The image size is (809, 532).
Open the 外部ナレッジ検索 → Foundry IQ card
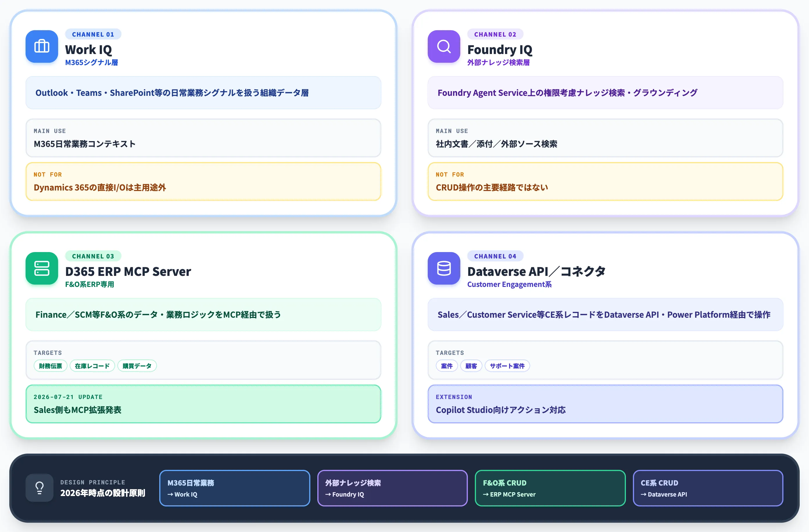(x=392, y=488)
